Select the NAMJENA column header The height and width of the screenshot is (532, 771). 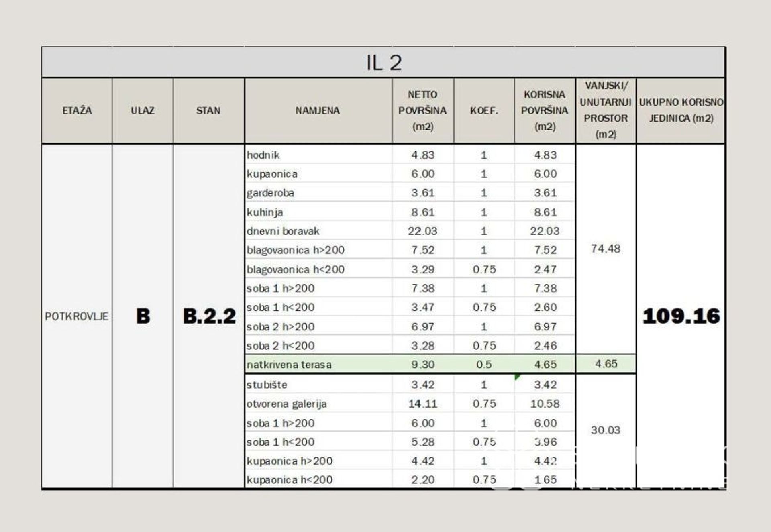click(x=318, y=110)
